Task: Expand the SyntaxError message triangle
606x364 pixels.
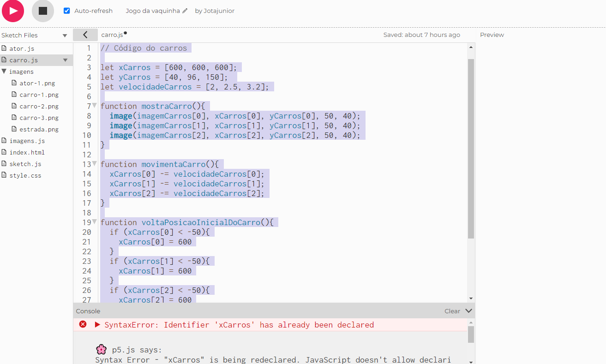Action: pos(97,325)
